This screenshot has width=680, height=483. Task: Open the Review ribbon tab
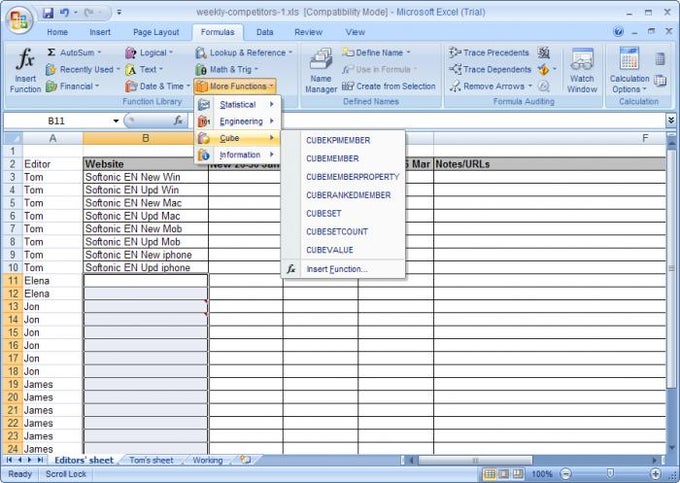tap(308, 32)
